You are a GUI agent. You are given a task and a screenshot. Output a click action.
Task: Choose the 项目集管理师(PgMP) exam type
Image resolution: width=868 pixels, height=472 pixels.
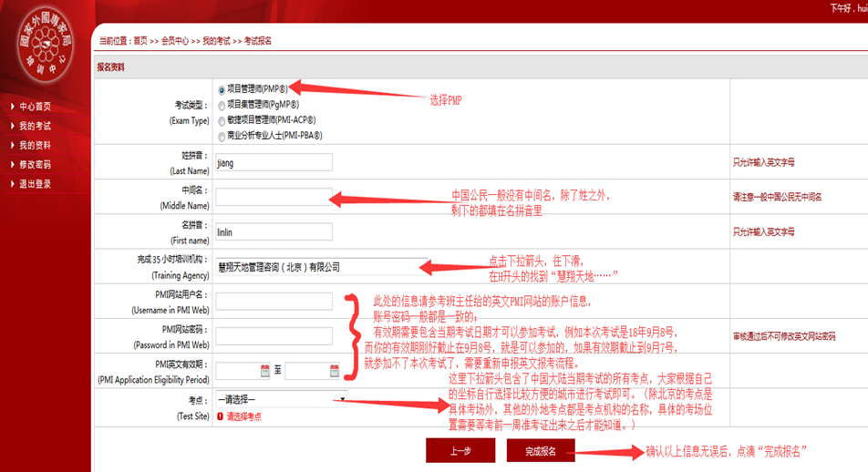click(222, 105)
